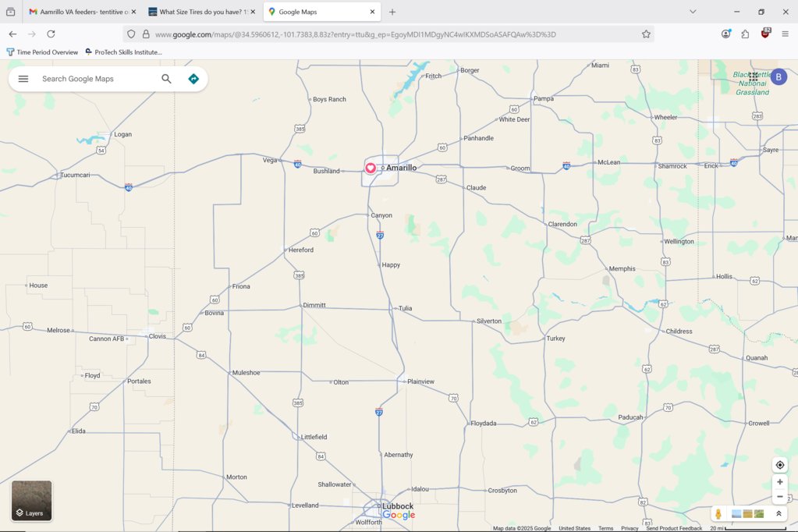798x532 pixels.
Task: Select the Google Maps tab
Action: click(x=321, y=12)
